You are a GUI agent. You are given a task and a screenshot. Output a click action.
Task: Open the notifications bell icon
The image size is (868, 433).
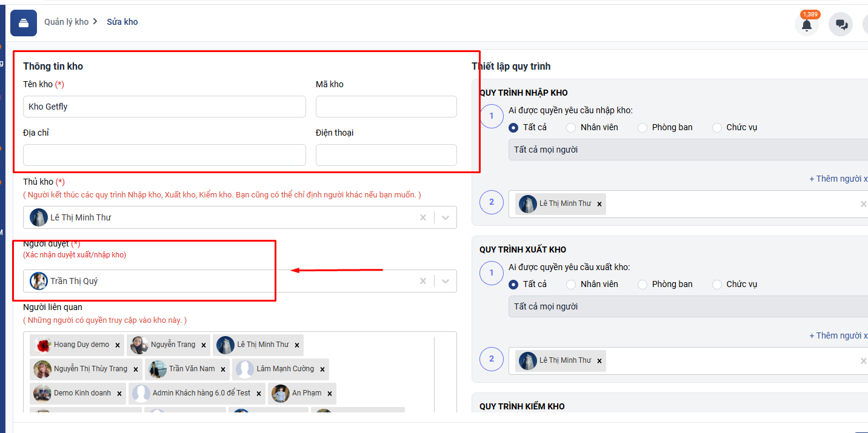[x=806, y=25]
